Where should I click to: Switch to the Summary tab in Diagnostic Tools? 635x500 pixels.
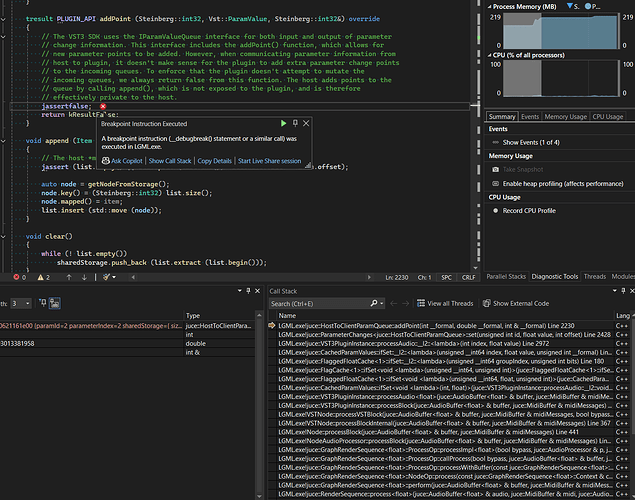tap(502, 117)
